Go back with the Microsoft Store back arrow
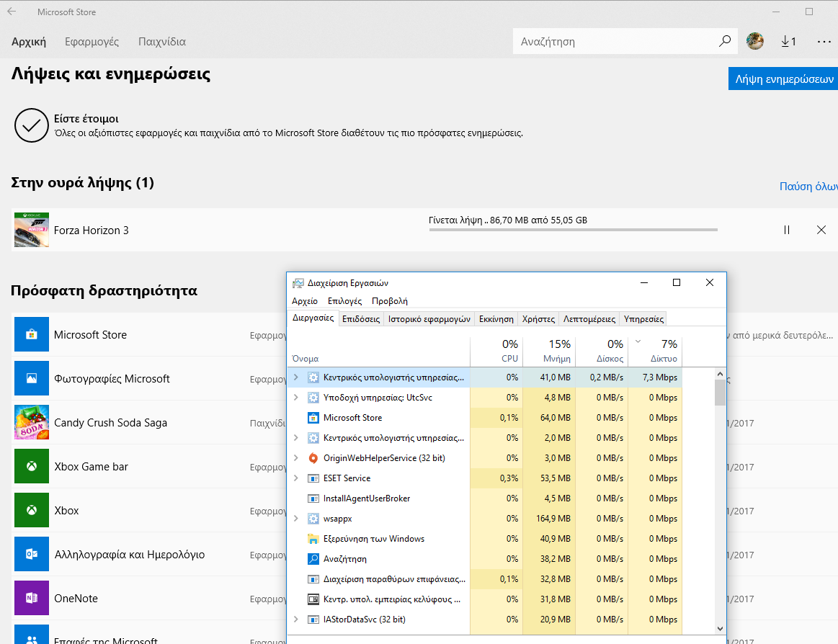Screen dimensions: 838x644 click(x=12, y=12)
